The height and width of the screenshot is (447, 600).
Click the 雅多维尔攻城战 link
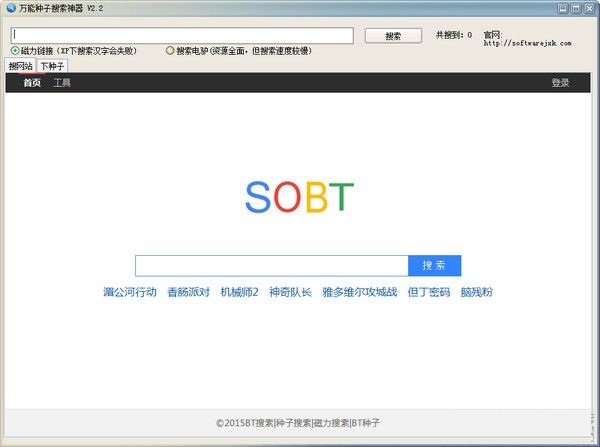coord(359,293)
